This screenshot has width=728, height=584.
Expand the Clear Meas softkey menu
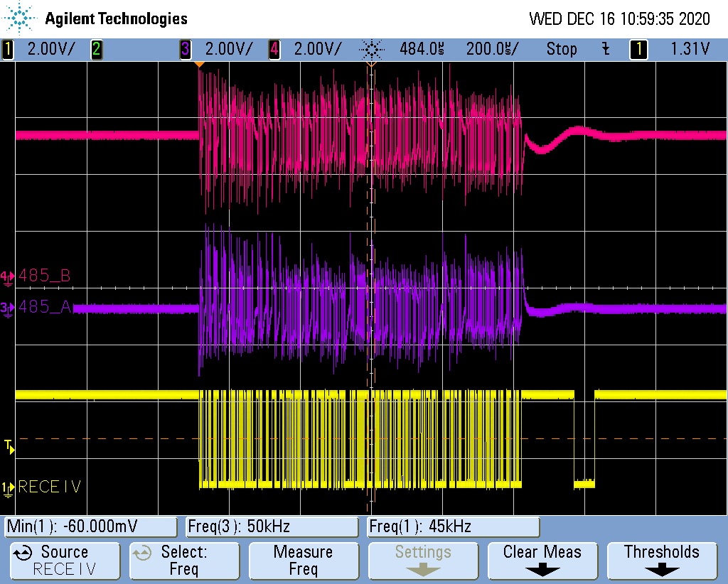coord(542,561)
